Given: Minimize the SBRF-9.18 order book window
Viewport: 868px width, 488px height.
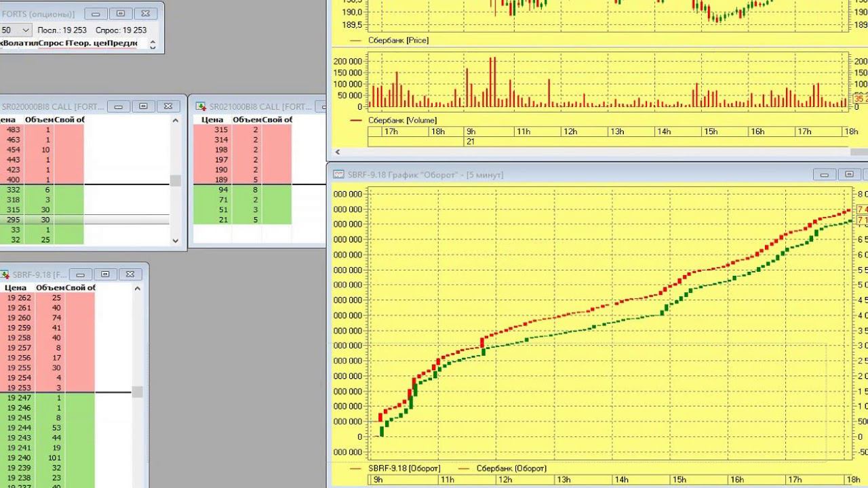Looking at the screenshot, I should point(81,274).
